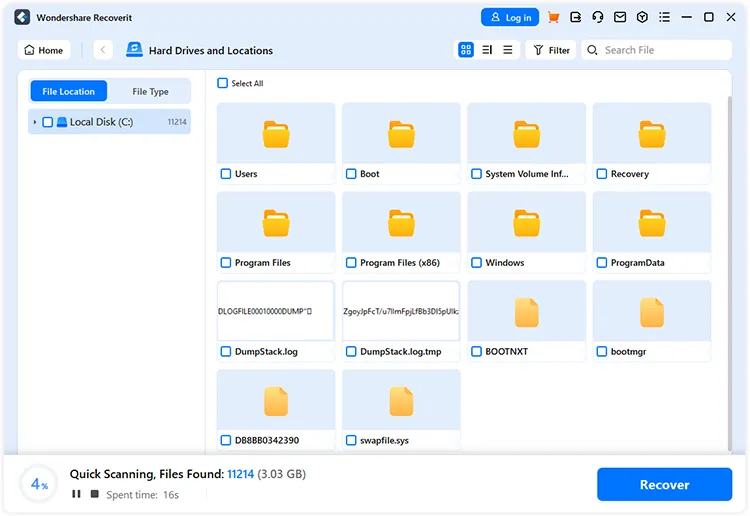
Task: Switch to simple list view
Action: [507, 50]
